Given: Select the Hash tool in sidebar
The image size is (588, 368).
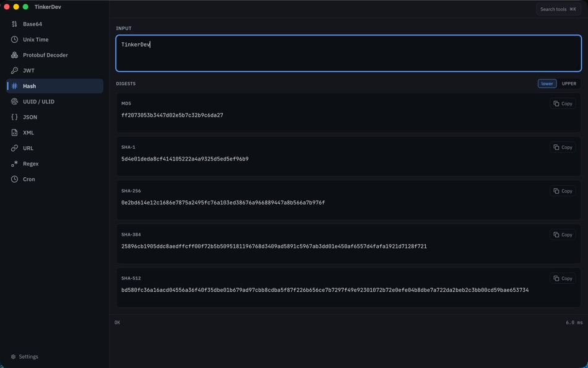Looking at the screenshot, I should (x=54, y=86).
